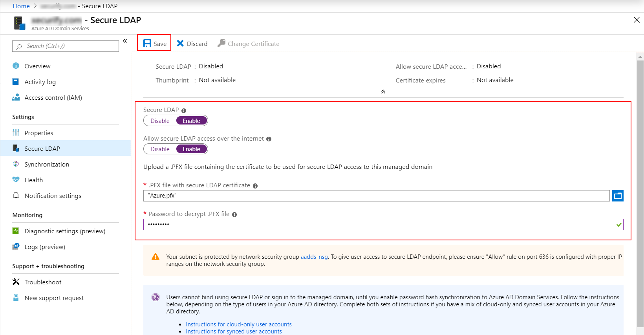Click the Secure LDAP 'Disabled' status value
This screenshot has height=335, width=644.
click(211, 66)
